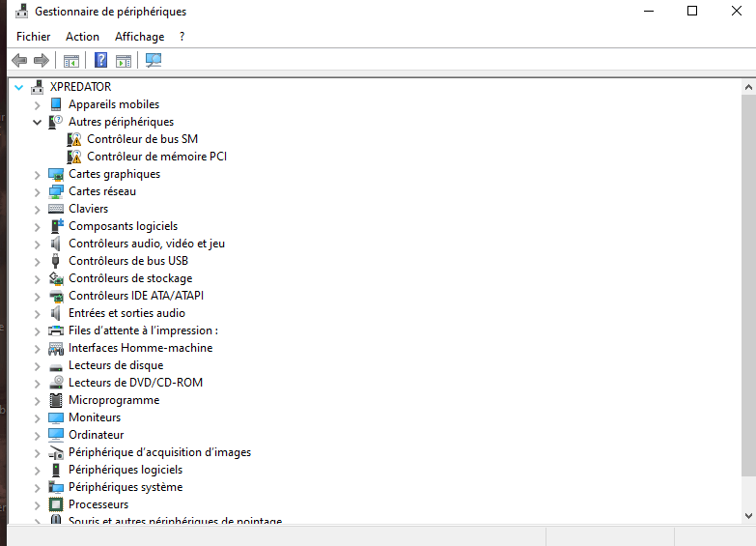Select the Contrôleur de mémoire PCI label

tap(156, 157)
